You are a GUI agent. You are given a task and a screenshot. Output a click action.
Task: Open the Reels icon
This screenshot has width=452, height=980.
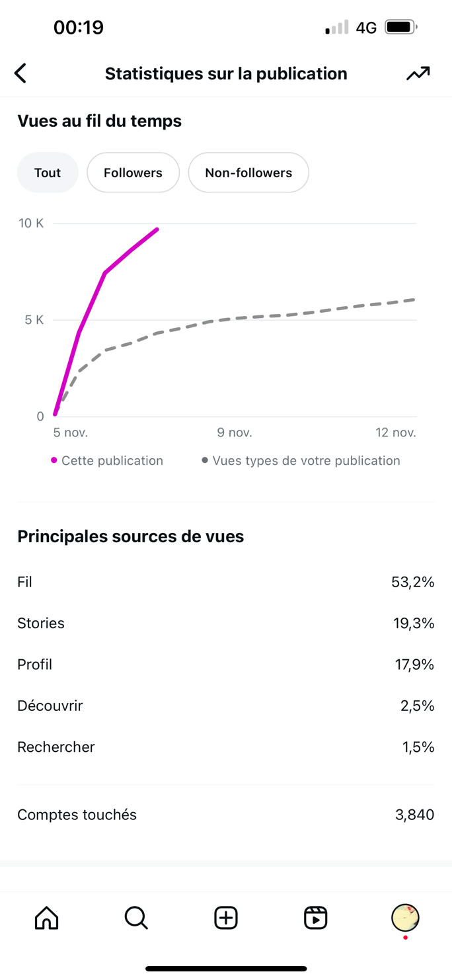[316, 918]
